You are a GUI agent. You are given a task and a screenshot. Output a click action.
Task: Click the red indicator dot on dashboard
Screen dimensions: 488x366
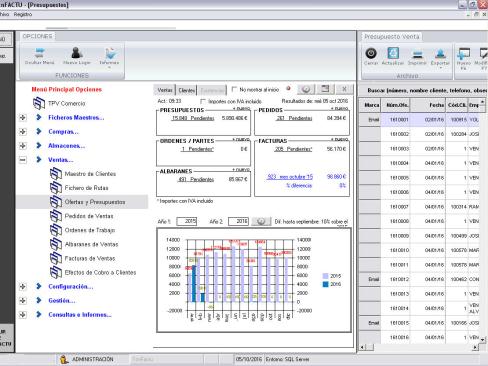pyautogui.click(x=289, y=89)
